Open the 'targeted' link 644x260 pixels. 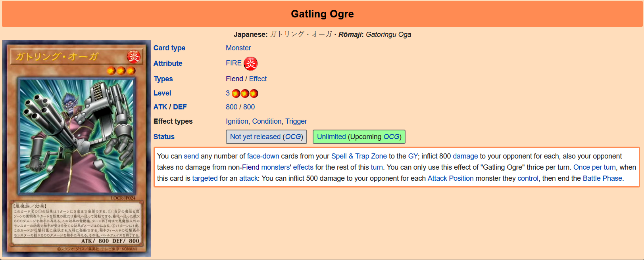point(205,178)
